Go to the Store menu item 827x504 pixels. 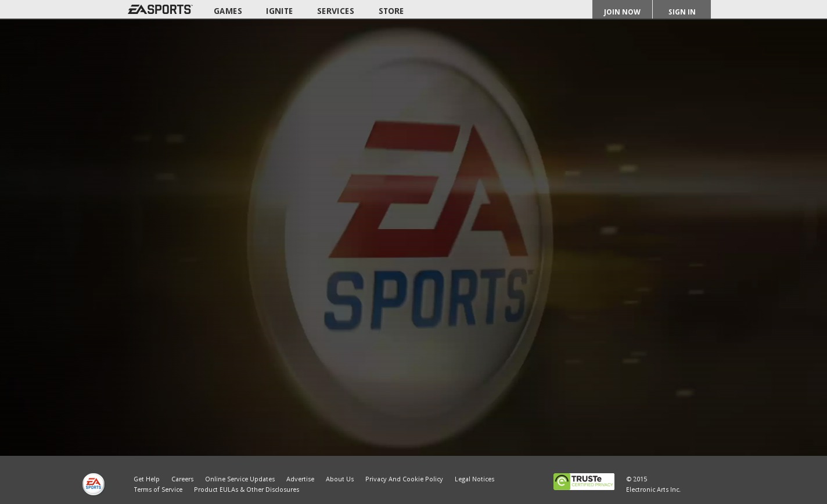click(x=391, y=11)
